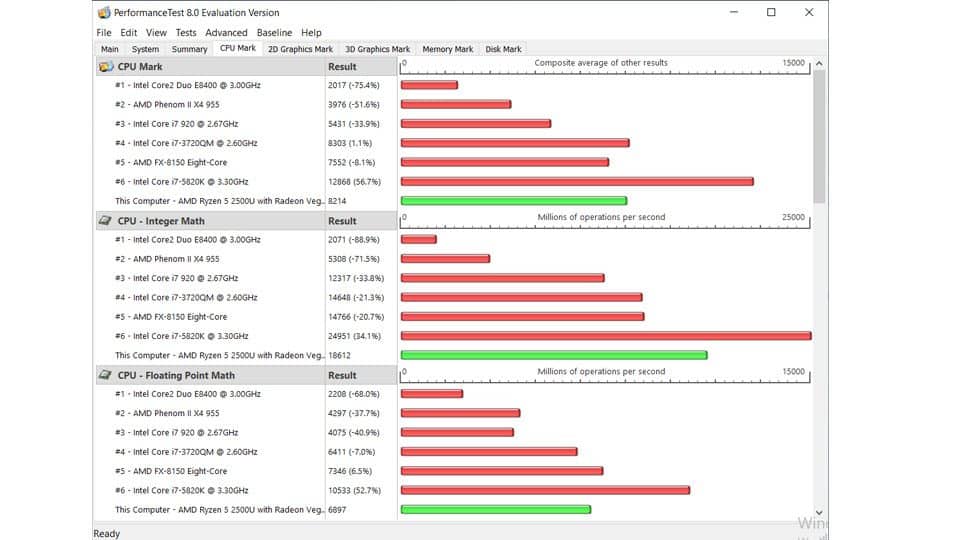Click red i7-5820K bar in Integer Math

pos(606,336)
